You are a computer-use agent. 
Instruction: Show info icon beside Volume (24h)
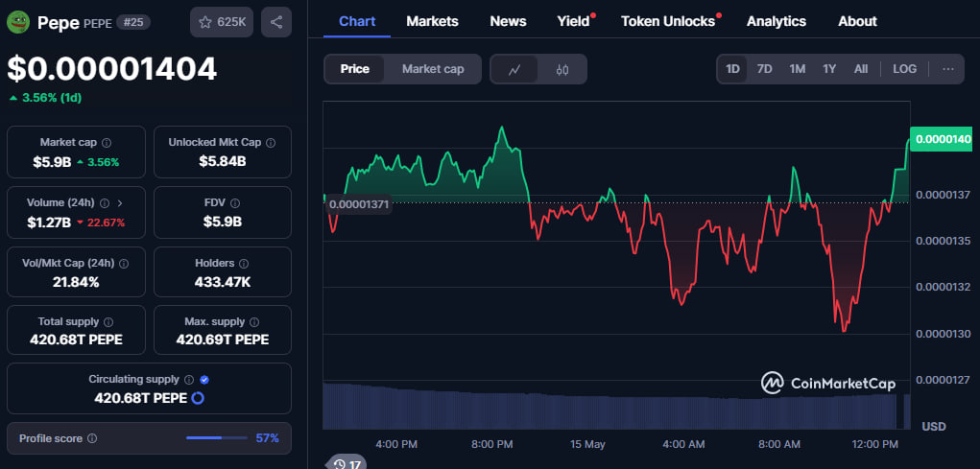coord(105,203)
